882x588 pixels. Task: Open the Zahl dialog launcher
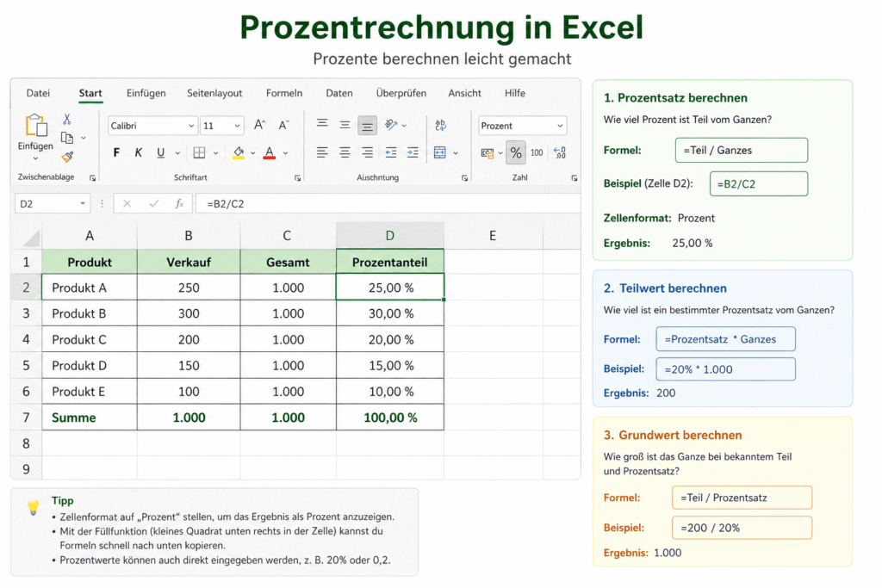575,178
